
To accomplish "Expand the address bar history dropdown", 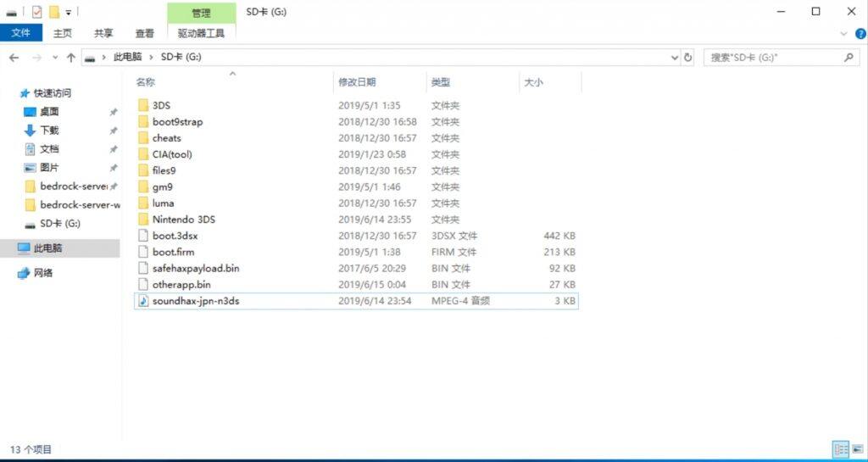I will click(674, 57).
